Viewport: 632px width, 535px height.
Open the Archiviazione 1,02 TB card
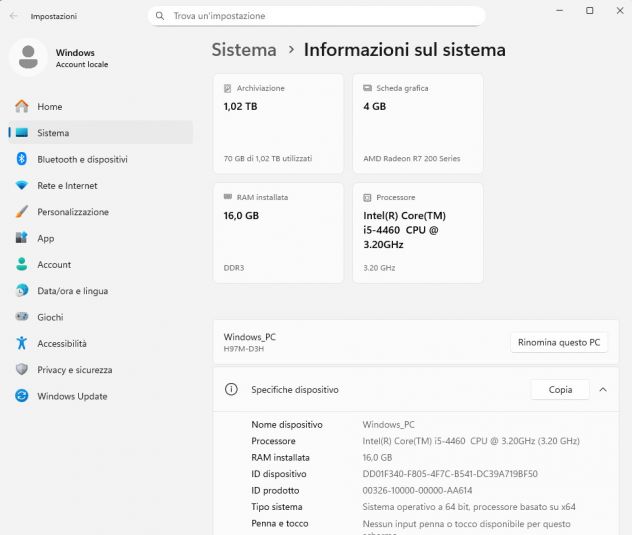point(278,124)
